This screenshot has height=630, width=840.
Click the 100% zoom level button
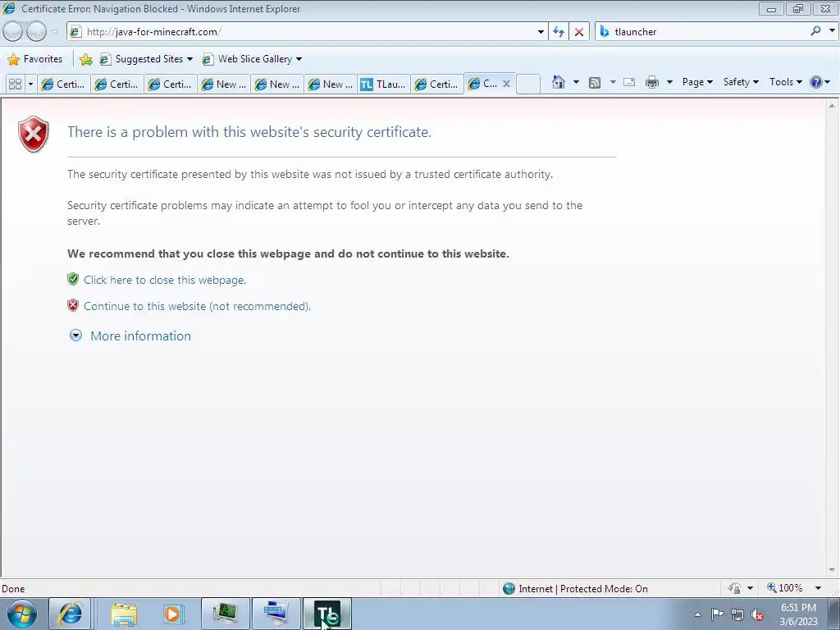[785, 588]
